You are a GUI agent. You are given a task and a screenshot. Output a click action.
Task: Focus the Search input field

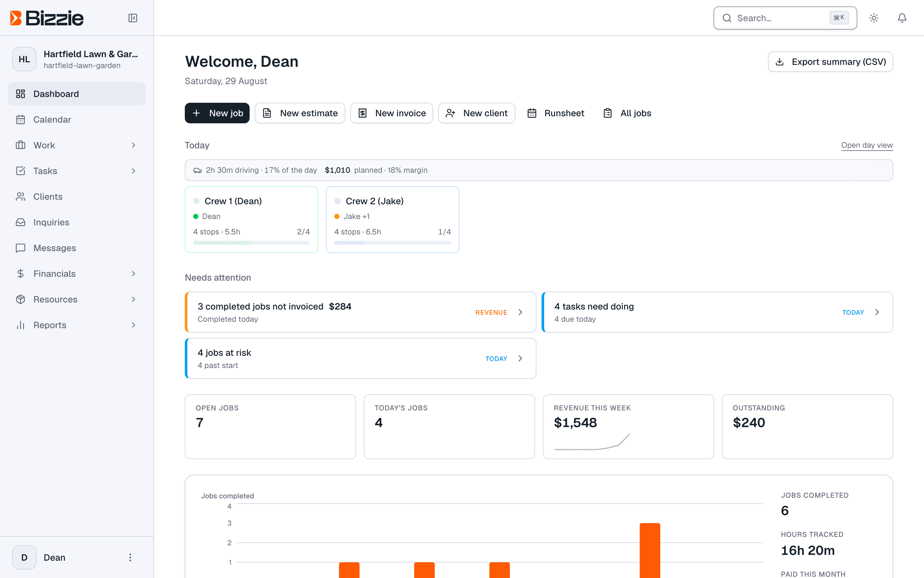(x=785, y=18)
